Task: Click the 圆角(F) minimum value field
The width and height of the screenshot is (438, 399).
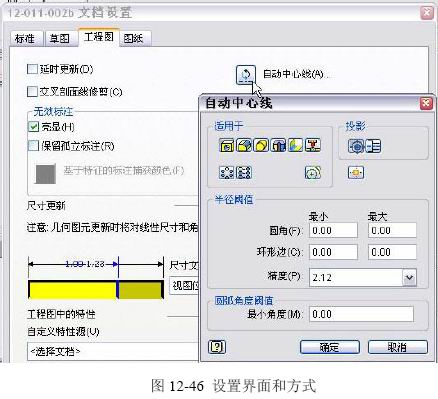Action: pos(333,230)
